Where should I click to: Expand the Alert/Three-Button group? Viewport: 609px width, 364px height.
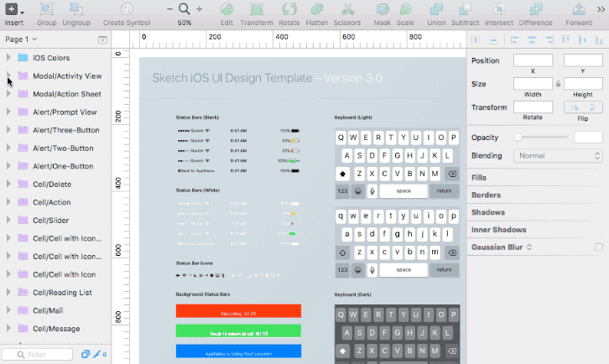coord(8,130)
